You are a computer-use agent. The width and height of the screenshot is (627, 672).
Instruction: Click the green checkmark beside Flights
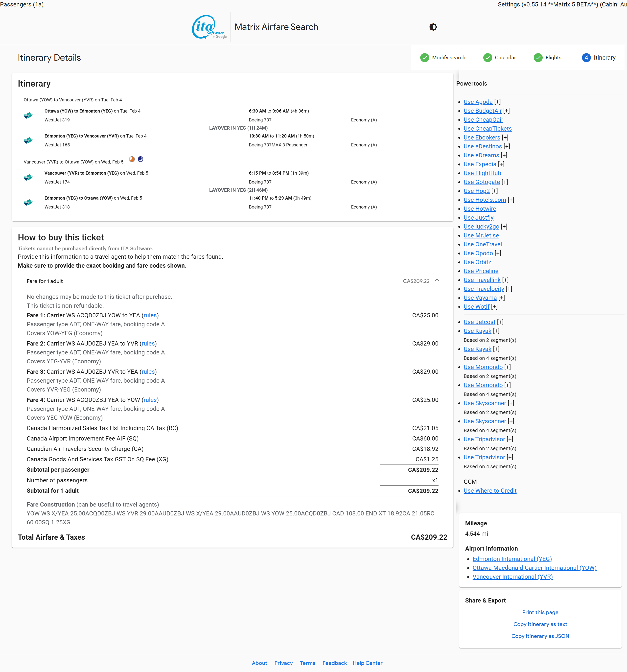coord(538,58)
